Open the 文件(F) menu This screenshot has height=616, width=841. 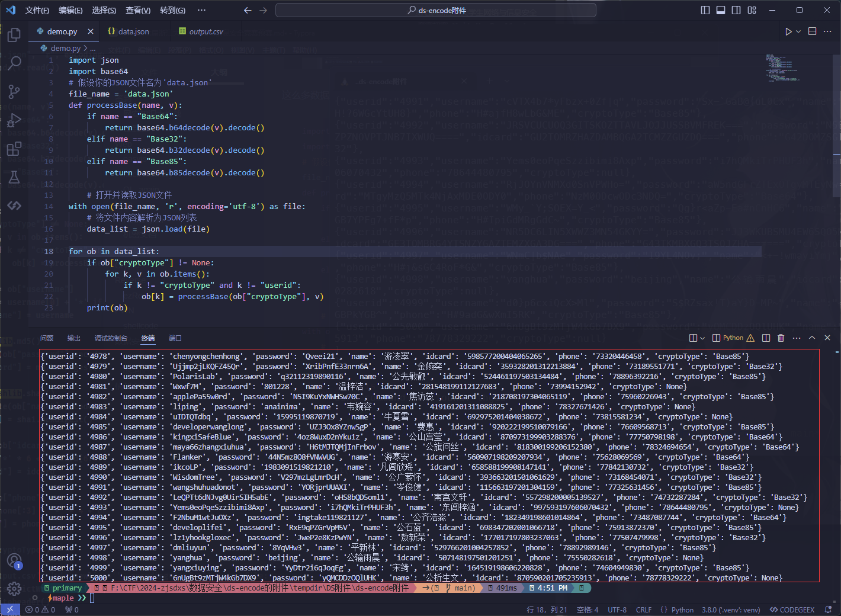37,10
